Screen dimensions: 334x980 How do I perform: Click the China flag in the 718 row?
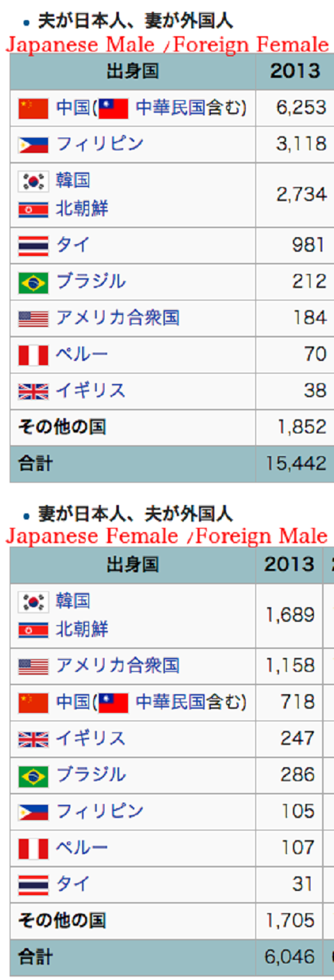point(33,702)
